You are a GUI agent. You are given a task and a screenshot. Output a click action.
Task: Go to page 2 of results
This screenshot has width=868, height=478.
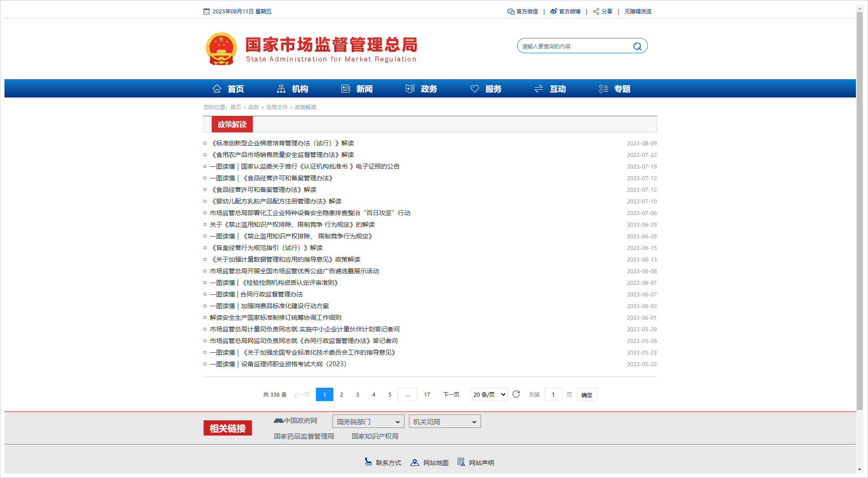341,394
